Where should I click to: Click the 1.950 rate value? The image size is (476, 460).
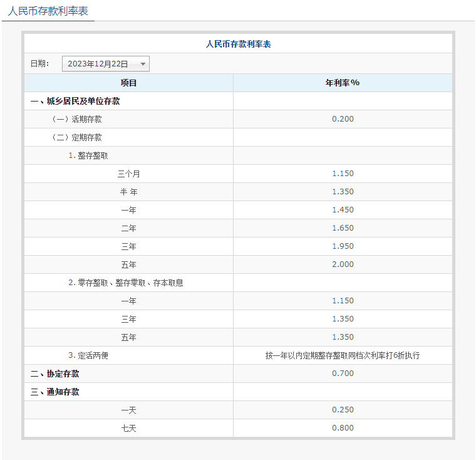click(x=343, y=246)
